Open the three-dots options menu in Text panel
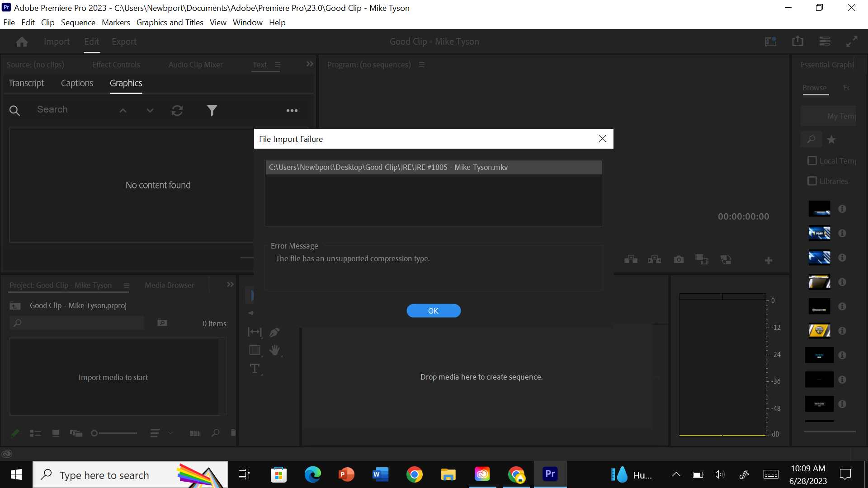The image size is (868, 488). 292,110
